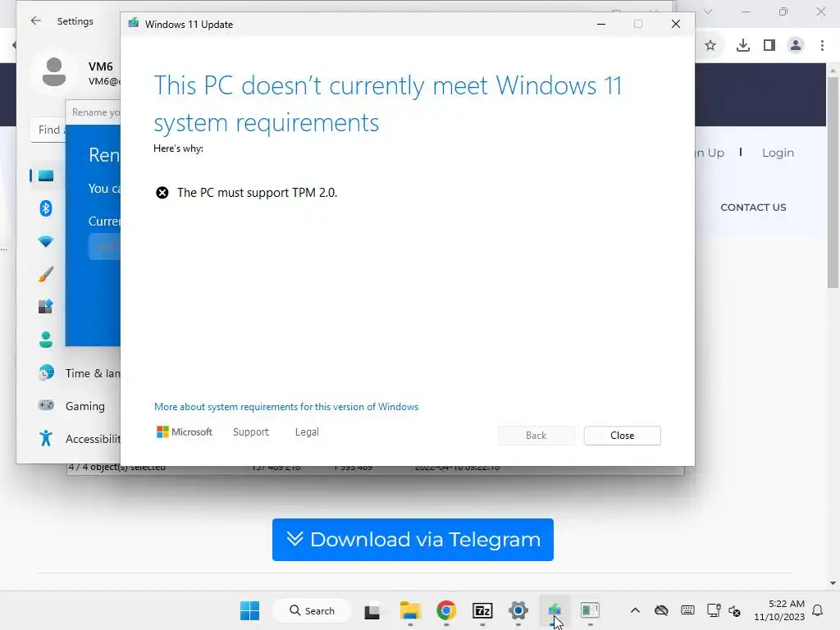Viewport: 840px width, 630px height.
Task: Open the Legal link in the dialog
Action: (307, 431)
